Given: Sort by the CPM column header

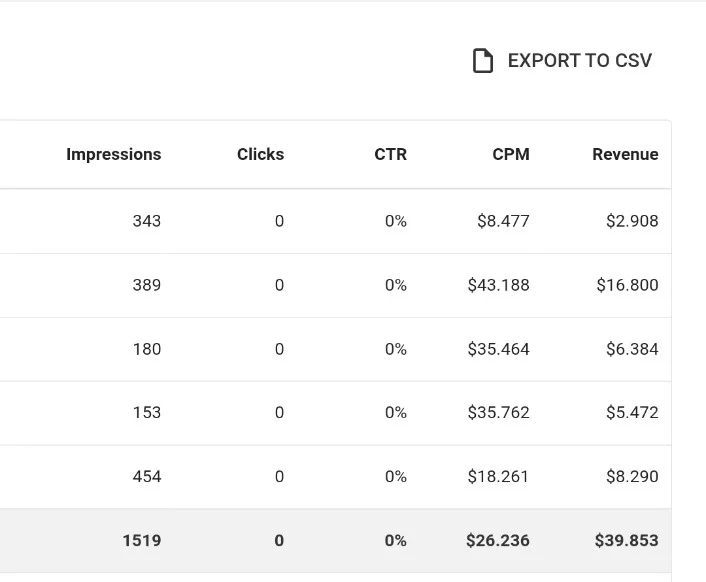Looking at the screenshot, I should point(511,154).
